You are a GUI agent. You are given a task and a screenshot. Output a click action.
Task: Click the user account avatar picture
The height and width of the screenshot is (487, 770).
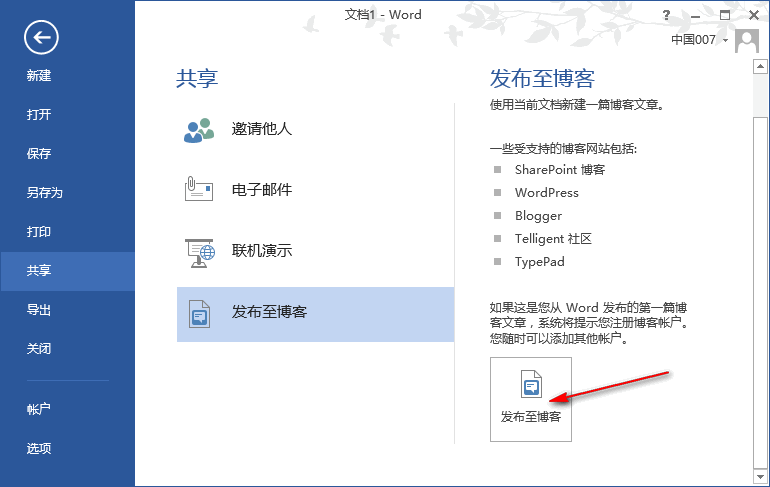(x=746, y=41)
